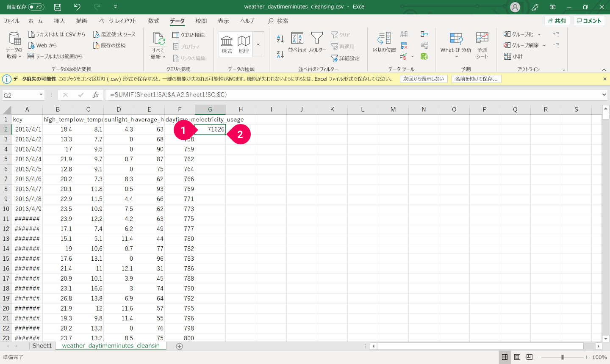Click the select all corner
This screenshot has width=610, height=364.
pyautogui.click(x=6, y=110)
